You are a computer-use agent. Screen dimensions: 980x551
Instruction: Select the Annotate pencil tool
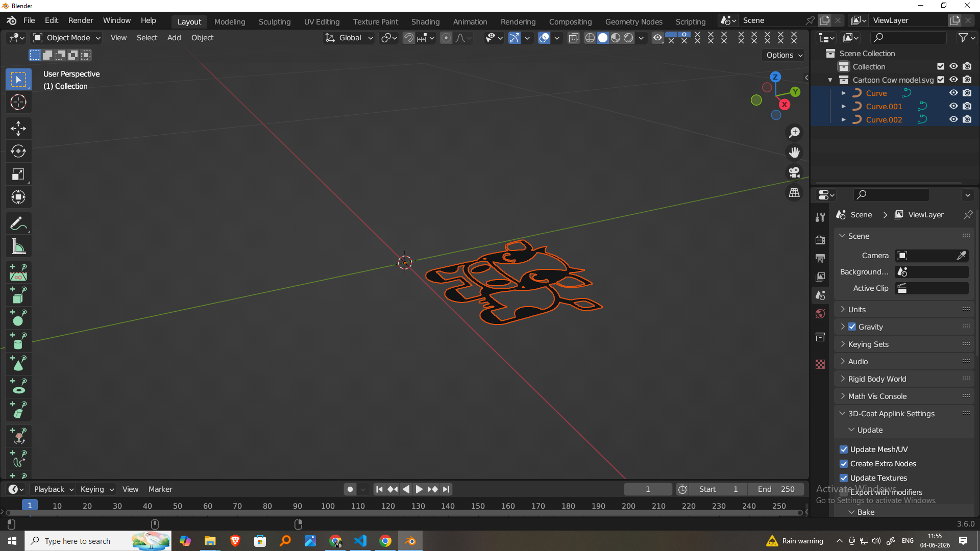click(x=18, y=223)
